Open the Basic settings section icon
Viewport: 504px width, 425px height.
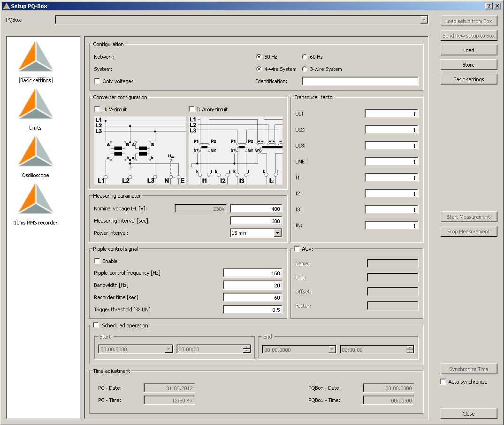tap(36, 57)
